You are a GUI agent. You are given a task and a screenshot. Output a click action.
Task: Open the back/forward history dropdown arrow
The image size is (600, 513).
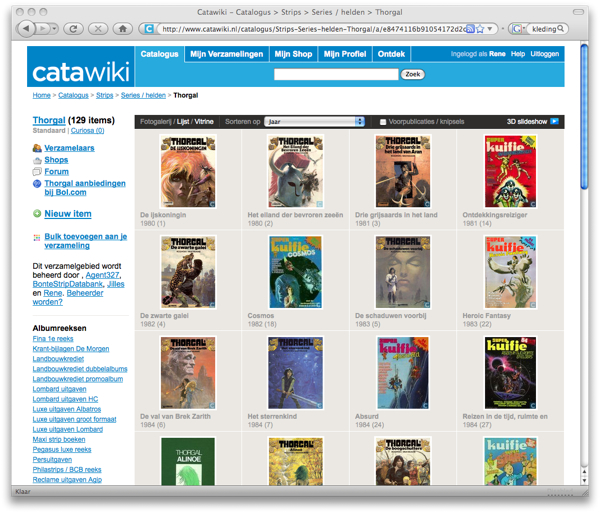pyautogui.click(x=54, y=29)
